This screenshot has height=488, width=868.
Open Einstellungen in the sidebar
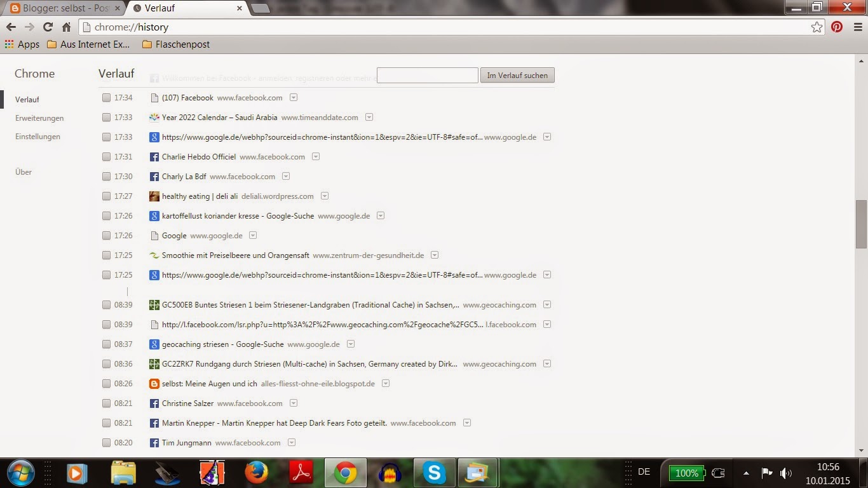(37, 137)
